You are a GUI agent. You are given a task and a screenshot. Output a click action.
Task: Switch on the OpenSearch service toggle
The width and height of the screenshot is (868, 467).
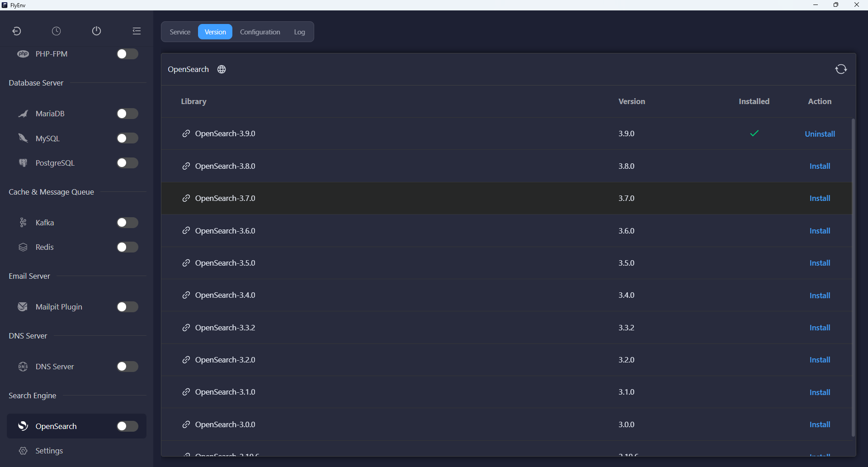click(x=127, y=426)
